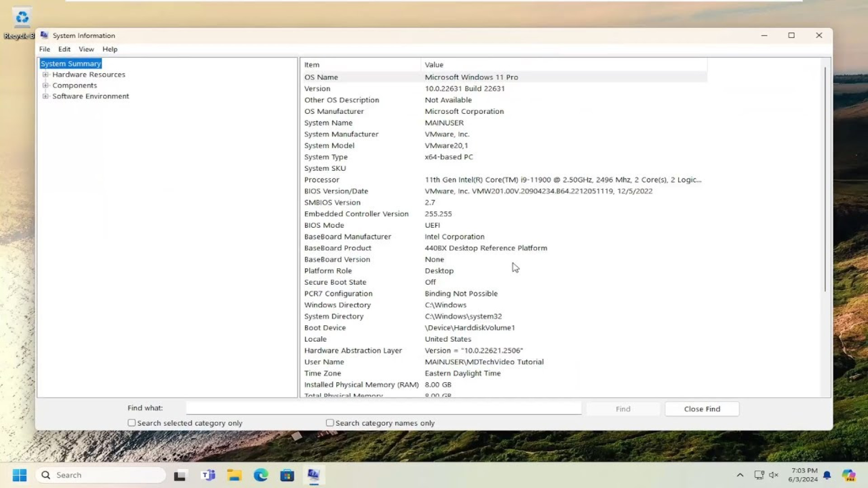Image resolution: width=868 pixels, height=488 pixels.
Task: Minimize the System Information window
Action: coord(764,35)
